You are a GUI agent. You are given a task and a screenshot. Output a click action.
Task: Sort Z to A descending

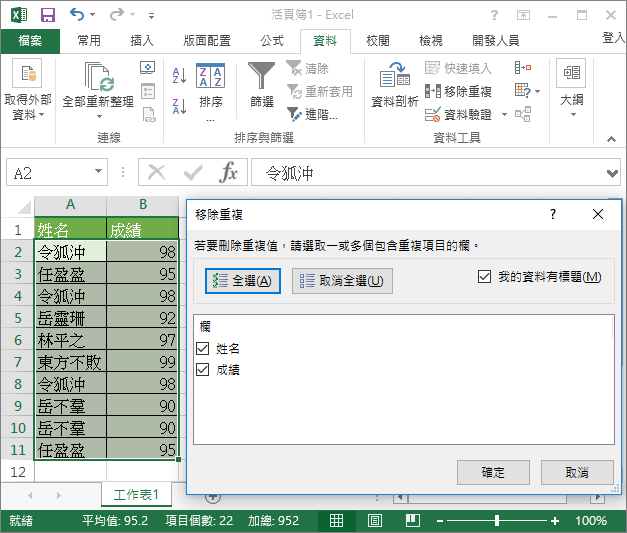point(179,106)
